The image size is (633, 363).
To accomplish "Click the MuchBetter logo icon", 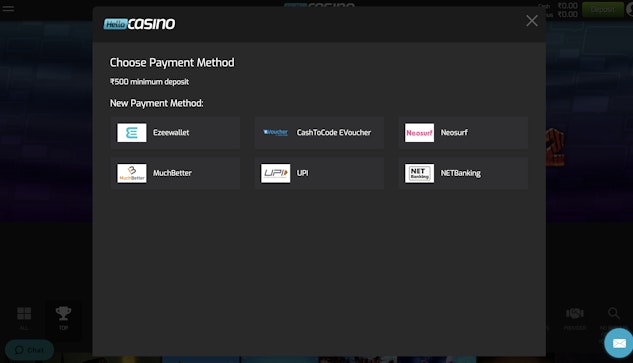I will click(132, 173).
